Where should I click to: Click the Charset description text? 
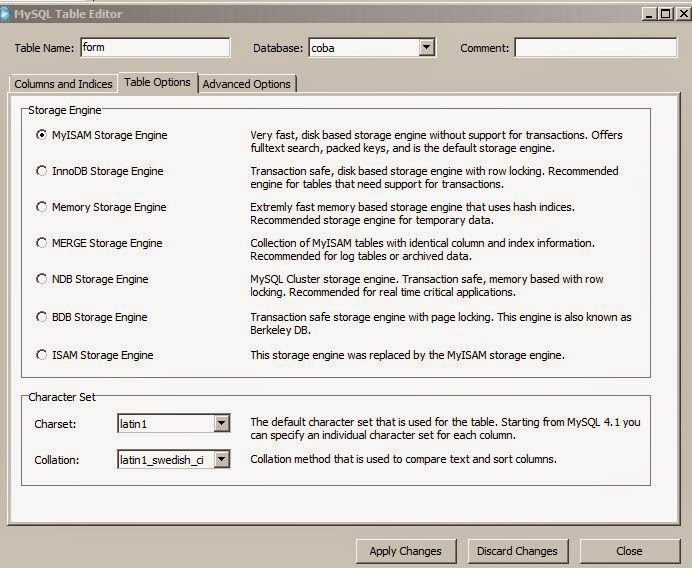tap(445, 429)
